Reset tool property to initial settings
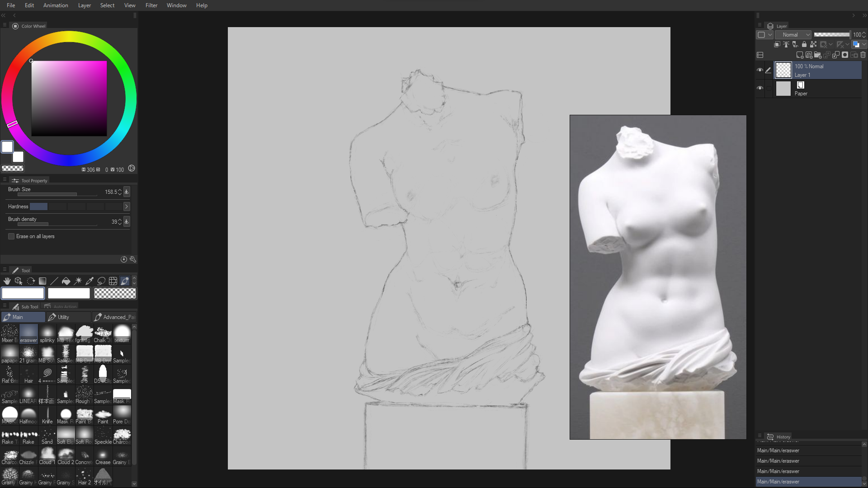 point(124,259)
